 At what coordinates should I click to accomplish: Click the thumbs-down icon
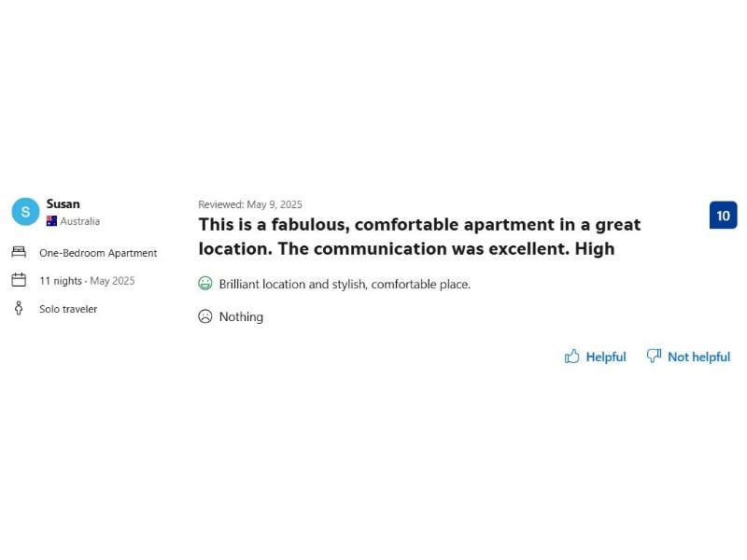654,356
